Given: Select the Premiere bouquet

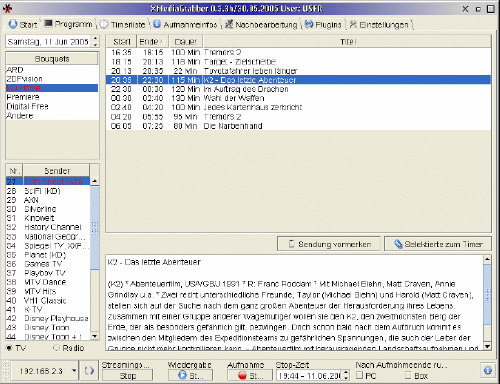Looking at the screenshot, I should 52,97.
